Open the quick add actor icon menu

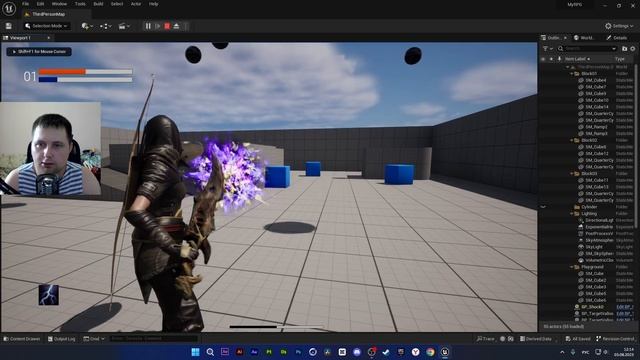[87, 26]
